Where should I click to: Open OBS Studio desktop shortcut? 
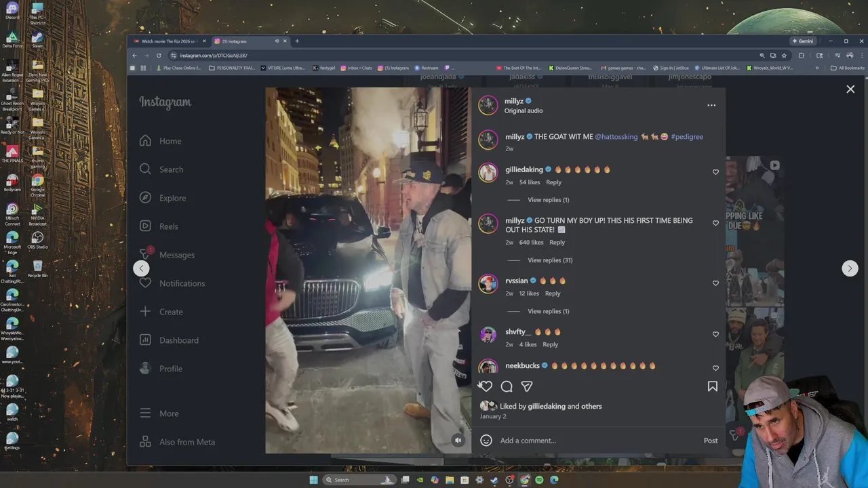point(37,241)
